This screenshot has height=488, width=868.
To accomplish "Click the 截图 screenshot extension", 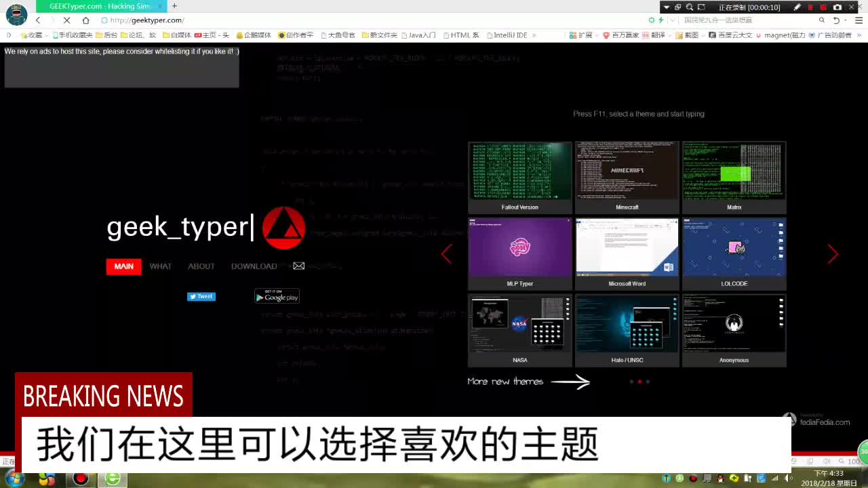I will pyautogui.click(x=687, y=35).
